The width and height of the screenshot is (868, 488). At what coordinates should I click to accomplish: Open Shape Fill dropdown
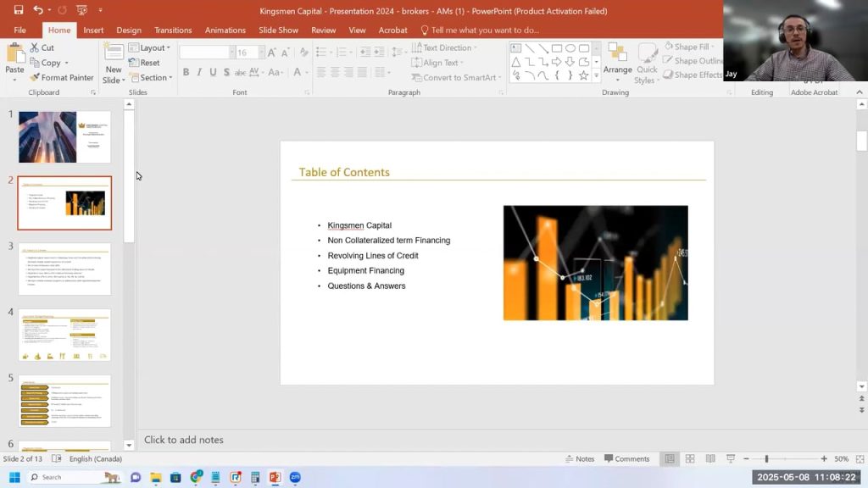click(689, 47)
